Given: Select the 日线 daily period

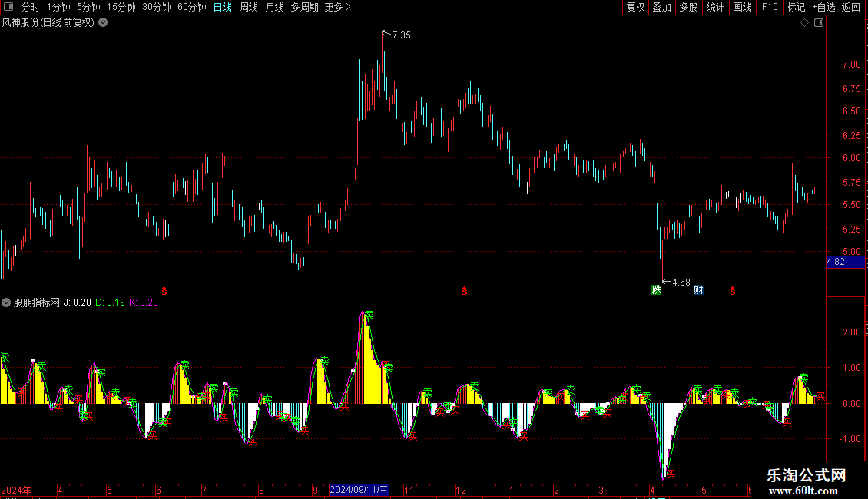Looking at the screenshot, I should 223,7.
